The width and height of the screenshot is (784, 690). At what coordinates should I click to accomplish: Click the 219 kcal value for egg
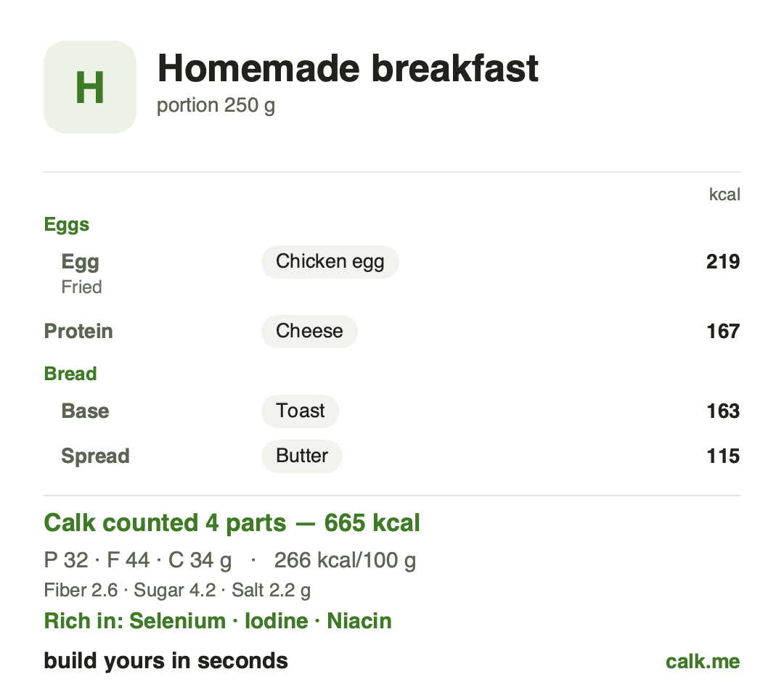coord(723,261)
